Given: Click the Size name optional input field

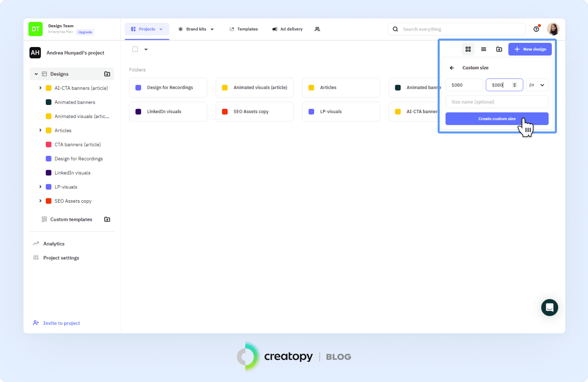Looking at the screenshot, I should [497, 102].
